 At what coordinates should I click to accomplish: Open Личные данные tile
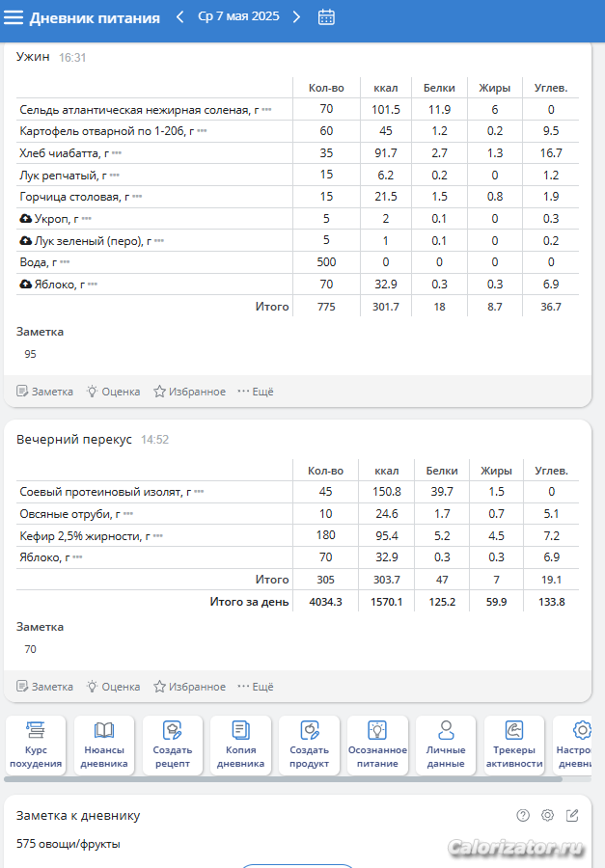446,746
